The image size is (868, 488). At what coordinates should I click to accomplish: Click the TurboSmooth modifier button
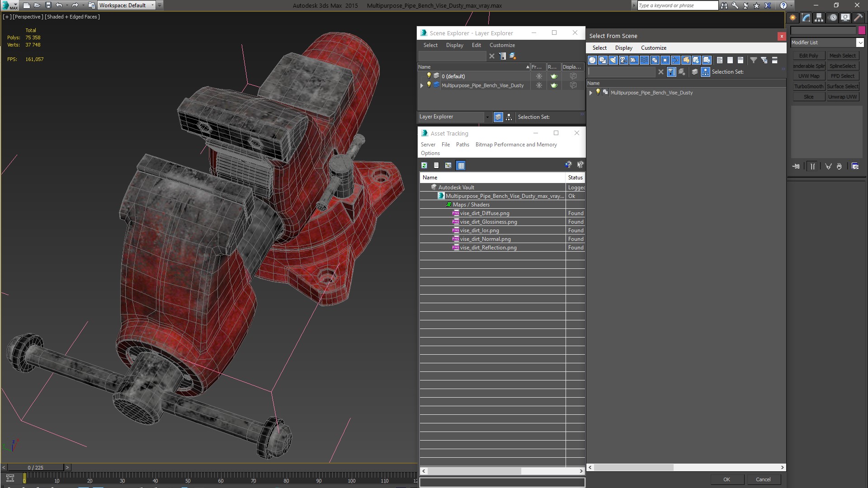(x=808, y=86)
